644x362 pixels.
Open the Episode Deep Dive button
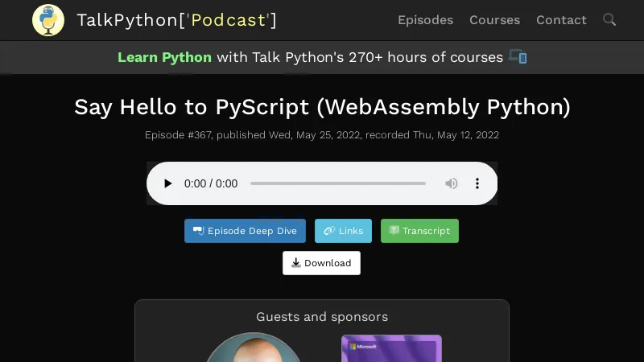click(x=245, y=231)
